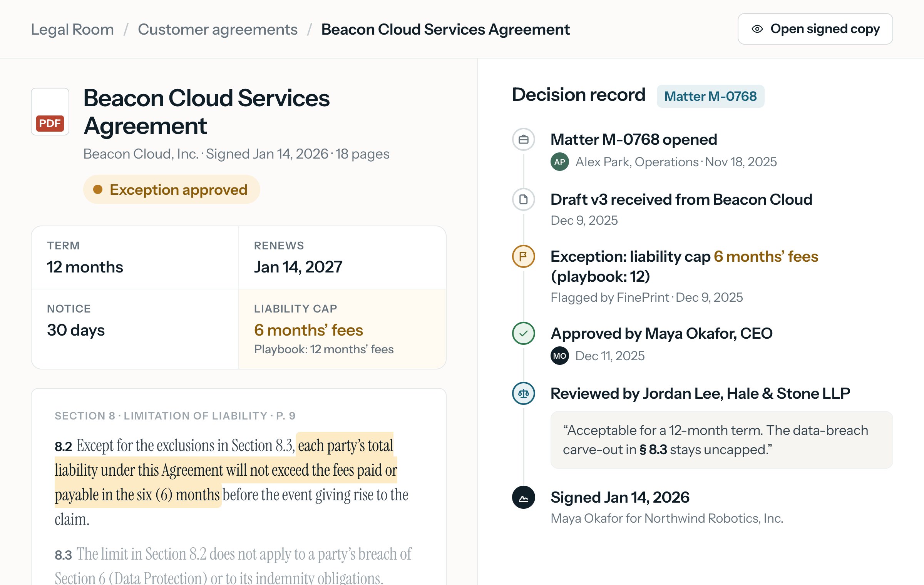Click 'Signed Jan 14, 2026' timeline entry

pos(620,497)
